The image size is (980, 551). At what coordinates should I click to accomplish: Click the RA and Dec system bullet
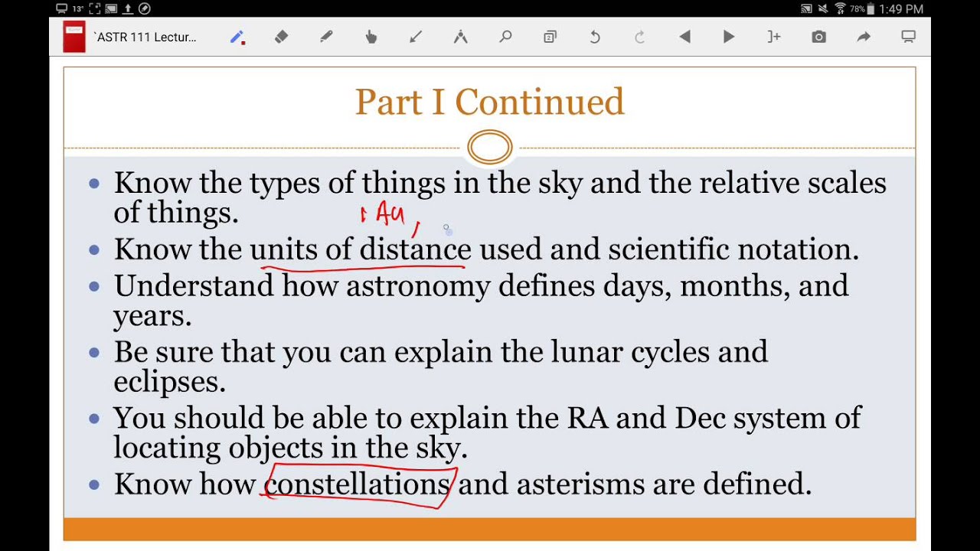pos(487,432)
